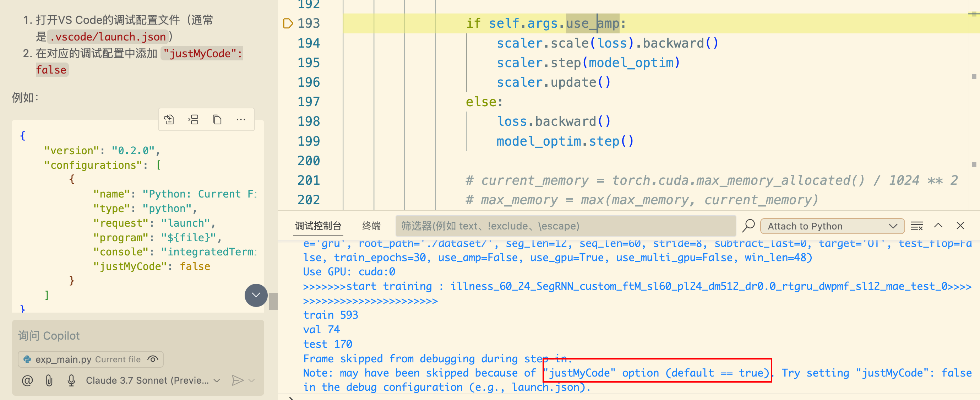Open Attach to Python session dropdown
The height and width of the screenshot is (400, 980).
pos(832,226)
